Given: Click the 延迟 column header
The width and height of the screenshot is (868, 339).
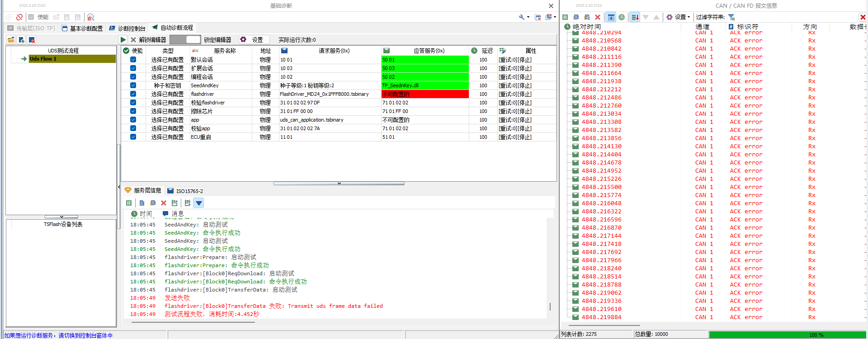Looking at the screenshot, I should [x=483, y=51].
